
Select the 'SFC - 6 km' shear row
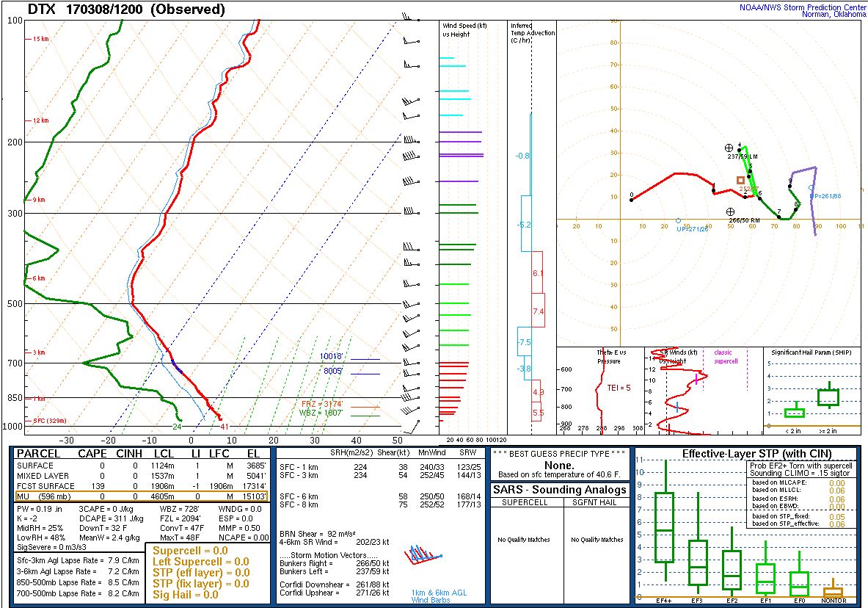click(x=381, y=496)
